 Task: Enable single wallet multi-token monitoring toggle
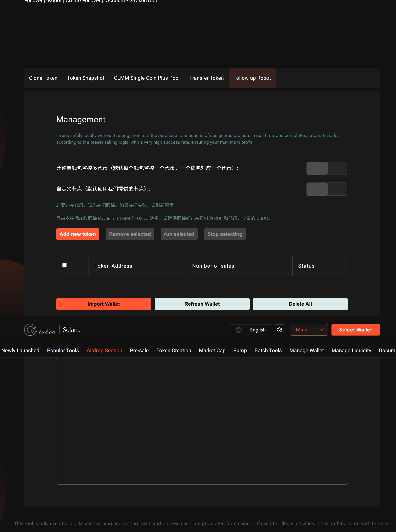[327, 168]
